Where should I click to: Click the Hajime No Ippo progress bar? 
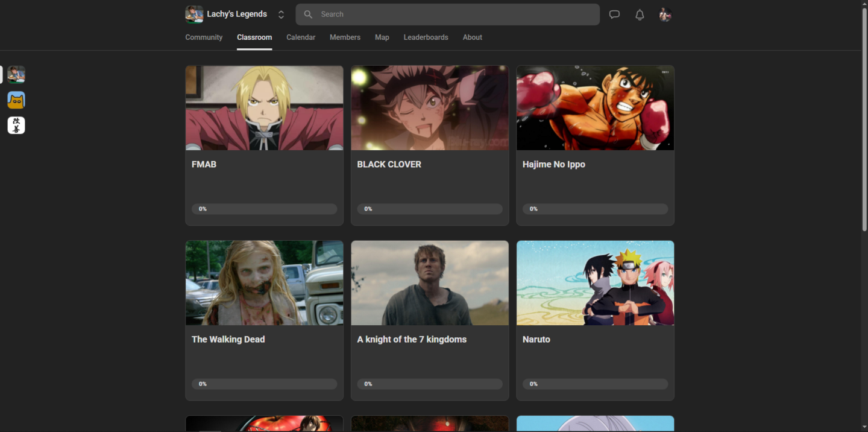pyautogui.click(x=595, y=209)
